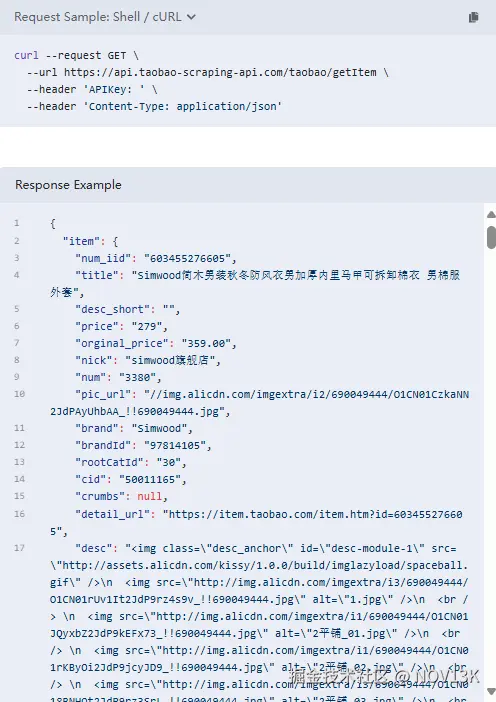This screenshot has height=702, width=496.
Task: Click line number 10 in the response
Action: coord(19,394)
